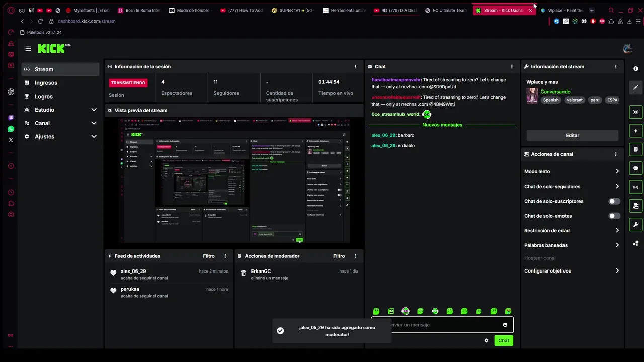The width and height of the screenshot is (644, 362).
Task: Open Información del stream three-dot menu
Action: pyautogui.click(x=615, y=66)
